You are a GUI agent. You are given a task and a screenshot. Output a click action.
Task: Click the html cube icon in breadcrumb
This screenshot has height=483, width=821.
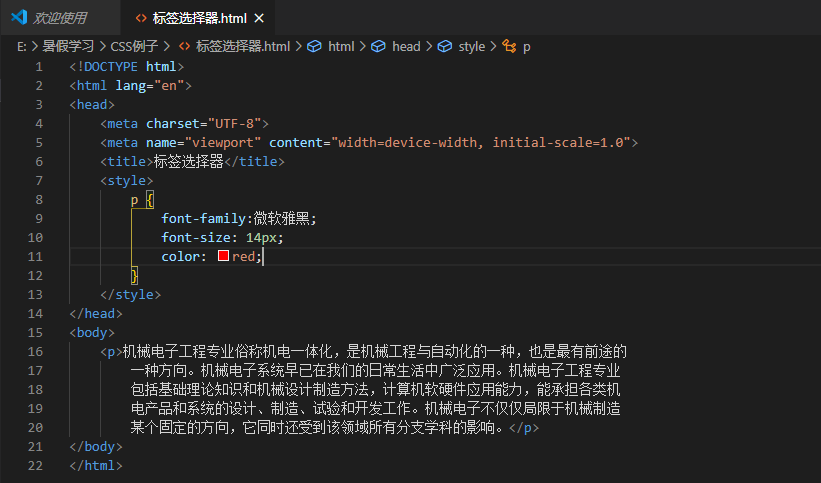tap(314, 47)
